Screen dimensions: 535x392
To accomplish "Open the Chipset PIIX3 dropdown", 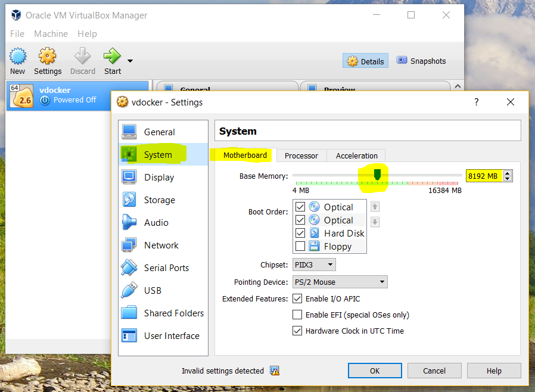I will (314, 265).
